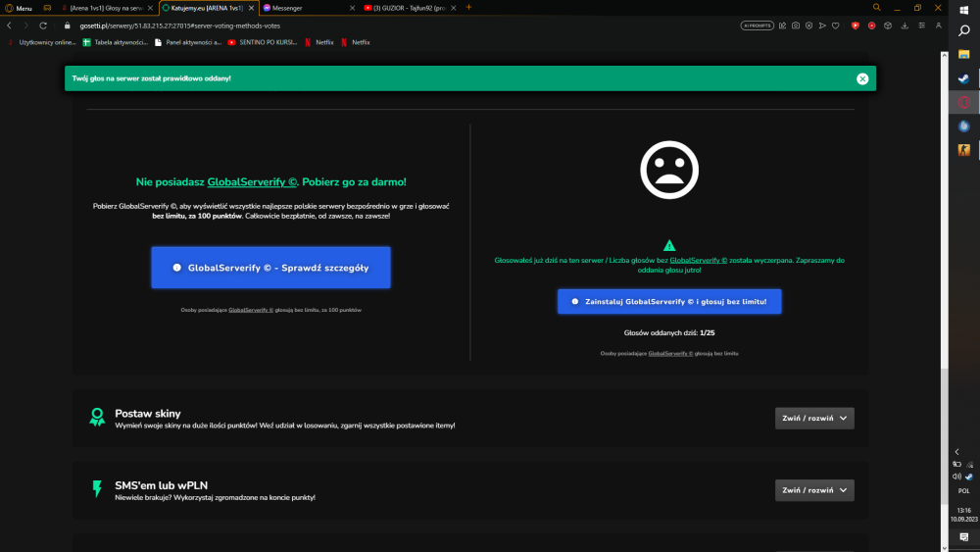Open the blue globe app in the taskbar
The width and height of the screenshot is (980, 552).
coord(963,126)
